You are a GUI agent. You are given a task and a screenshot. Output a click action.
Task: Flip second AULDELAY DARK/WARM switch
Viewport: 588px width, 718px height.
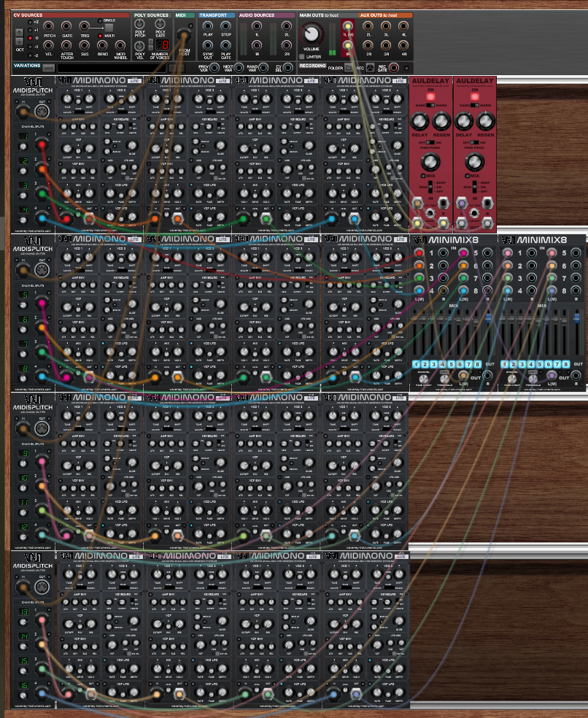tap(475, 105)
